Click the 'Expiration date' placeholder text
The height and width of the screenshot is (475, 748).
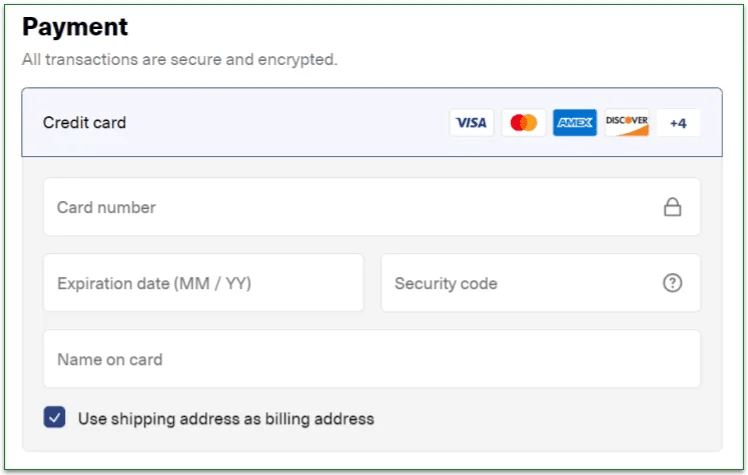coord(154,284)
